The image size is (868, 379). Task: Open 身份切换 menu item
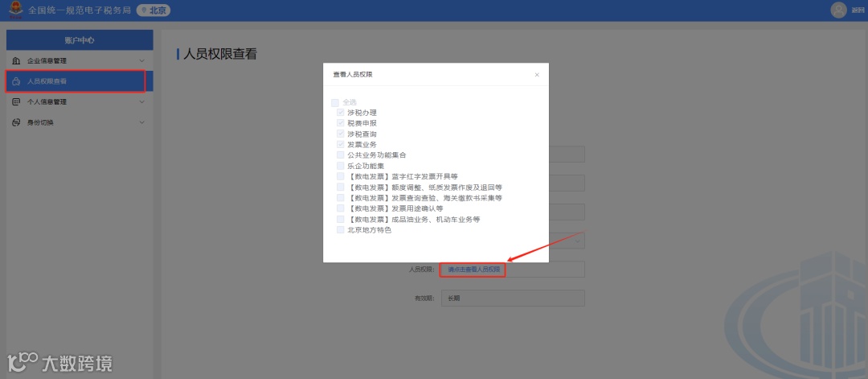click(x=80, y=122)
